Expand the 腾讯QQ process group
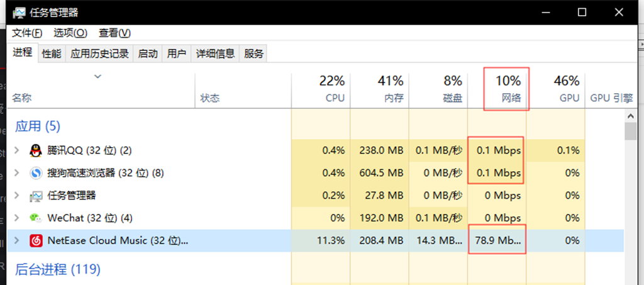644x285 pixels. pyautogui.click(x=17, y=150)
